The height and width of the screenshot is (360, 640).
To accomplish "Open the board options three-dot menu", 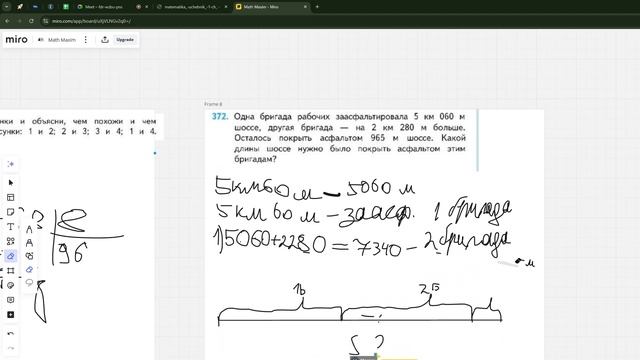I will tap(86, 40).
